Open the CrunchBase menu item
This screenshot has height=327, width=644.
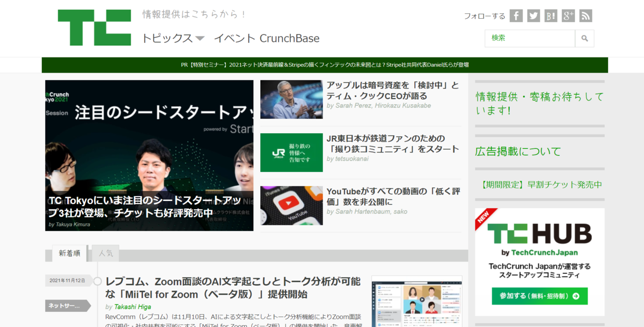pyautogui.click(x=289, y=38)
